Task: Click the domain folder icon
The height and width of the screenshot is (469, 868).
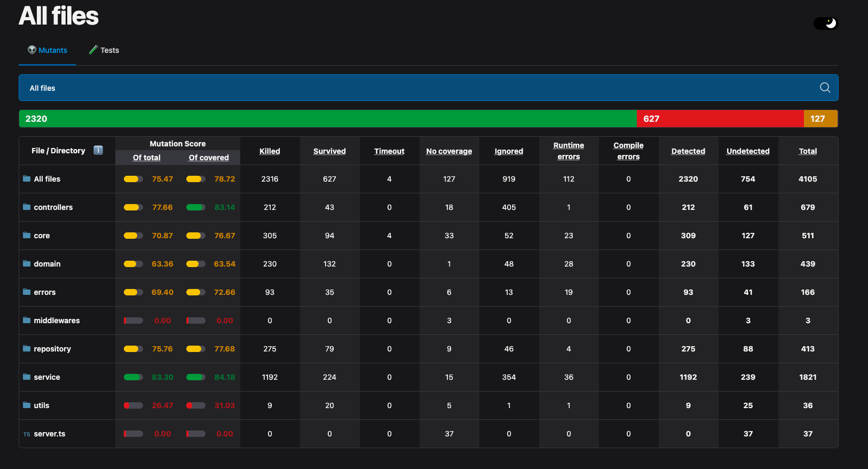Action: 27,263
